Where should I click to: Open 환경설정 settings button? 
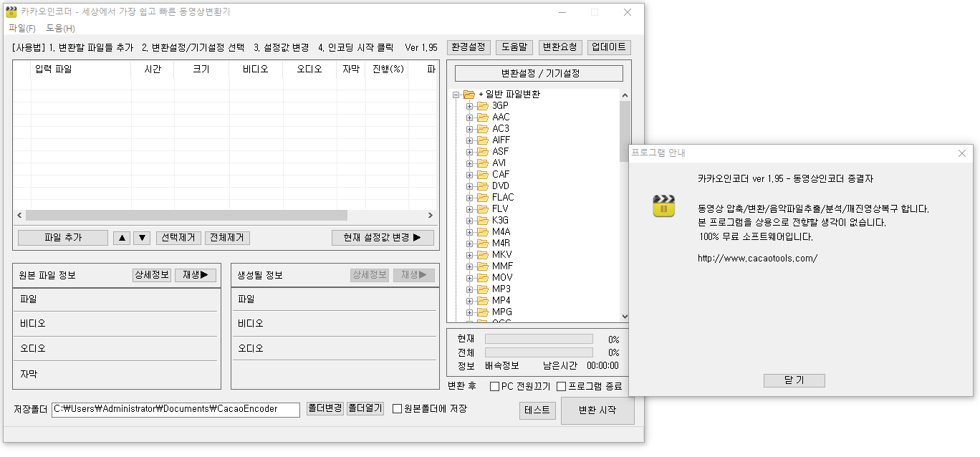(x=469, y=47)
